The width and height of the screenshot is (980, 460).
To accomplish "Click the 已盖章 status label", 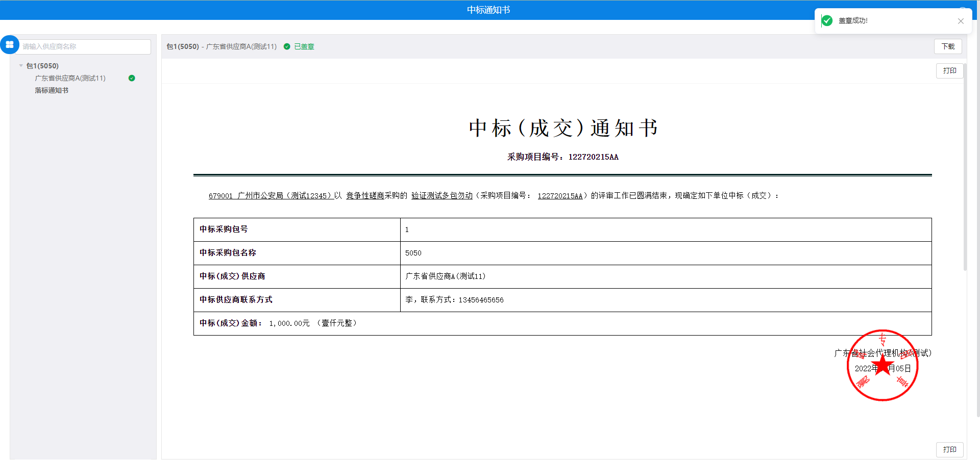I will coord(304,46).
